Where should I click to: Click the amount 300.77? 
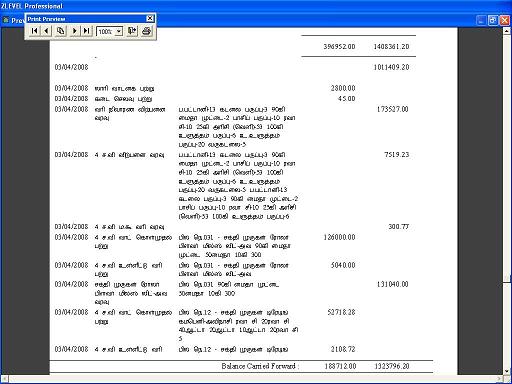click(x=398, y=227)
